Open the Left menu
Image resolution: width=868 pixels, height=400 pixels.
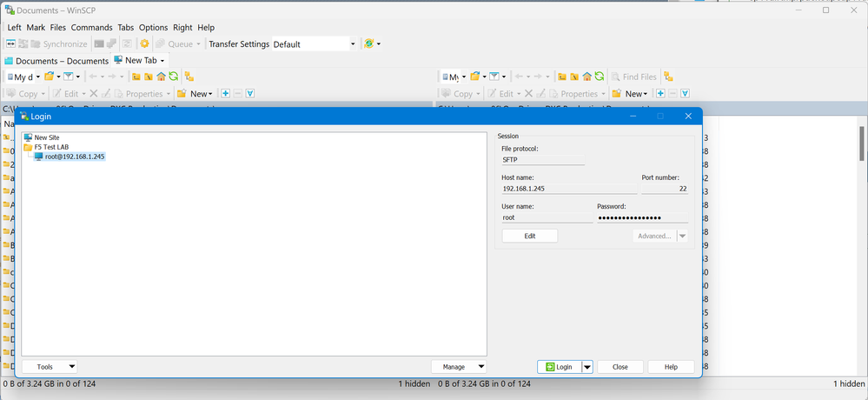[15, 27]
